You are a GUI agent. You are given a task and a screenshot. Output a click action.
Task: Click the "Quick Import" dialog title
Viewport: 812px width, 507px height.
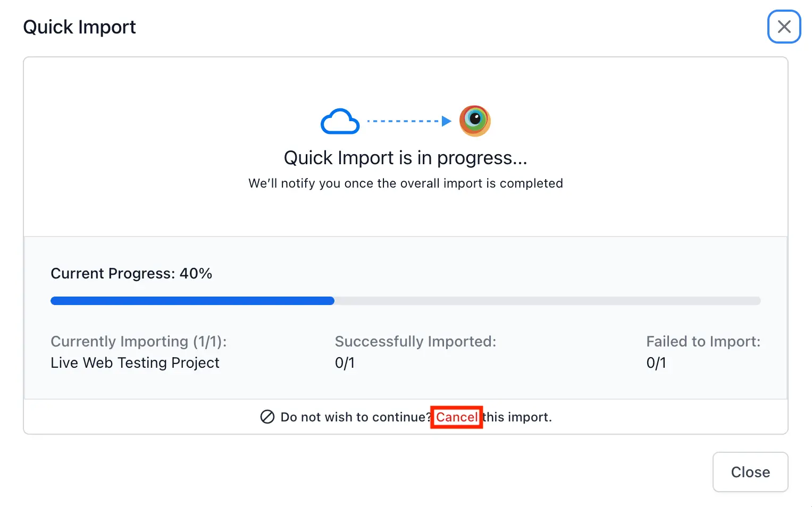point(79,27)
